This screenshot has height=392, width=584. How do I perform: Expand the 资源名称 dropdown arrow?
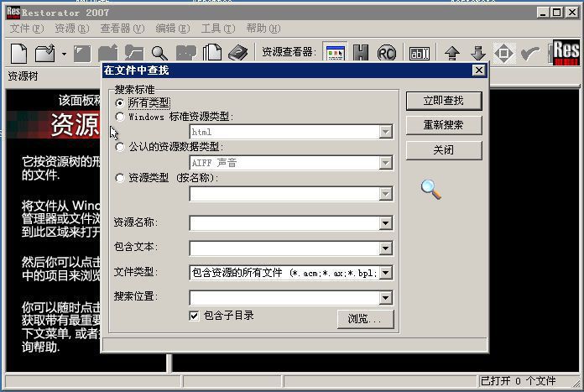[x=386, y=223]
